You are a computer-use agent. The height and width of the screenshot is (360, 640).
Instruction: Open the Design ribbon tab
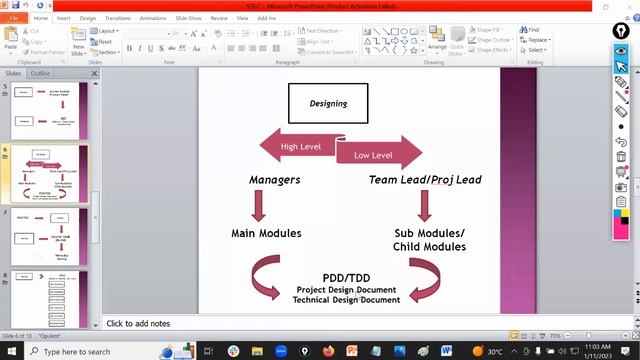point(87,18)
